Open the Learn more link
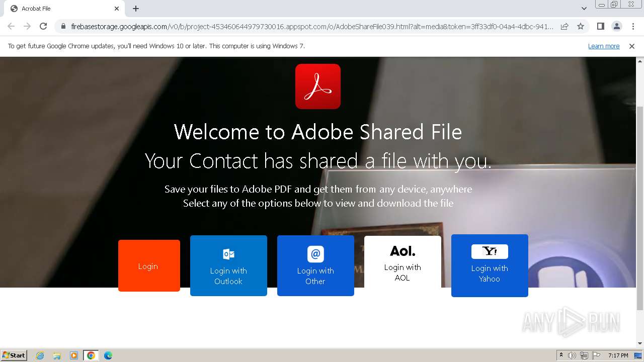Viewport: 644px width, 362px height. pos(604,46)
